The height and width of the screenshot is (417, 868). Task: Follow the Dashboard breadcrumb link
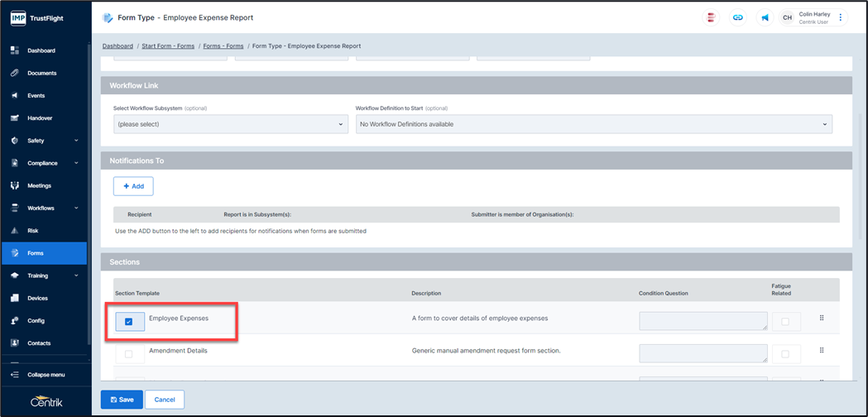(x=117, y=46)
